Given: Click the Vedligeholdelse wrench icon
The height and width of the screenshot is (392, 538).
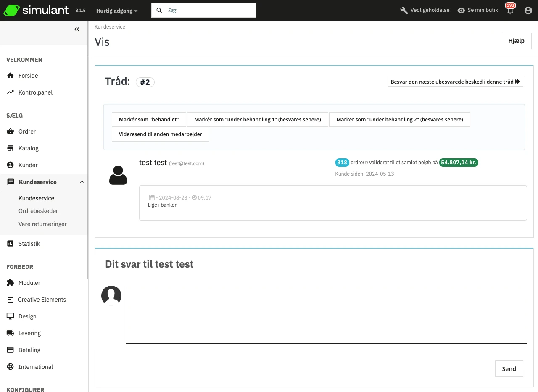Looking at the screenshot, I should coord(404,11).
